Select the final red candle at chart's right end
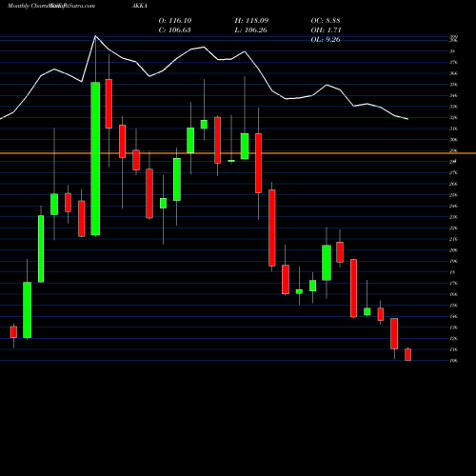The height and width of the screenshot is (476, 476). pyautogui.click(x=407, y=354)
